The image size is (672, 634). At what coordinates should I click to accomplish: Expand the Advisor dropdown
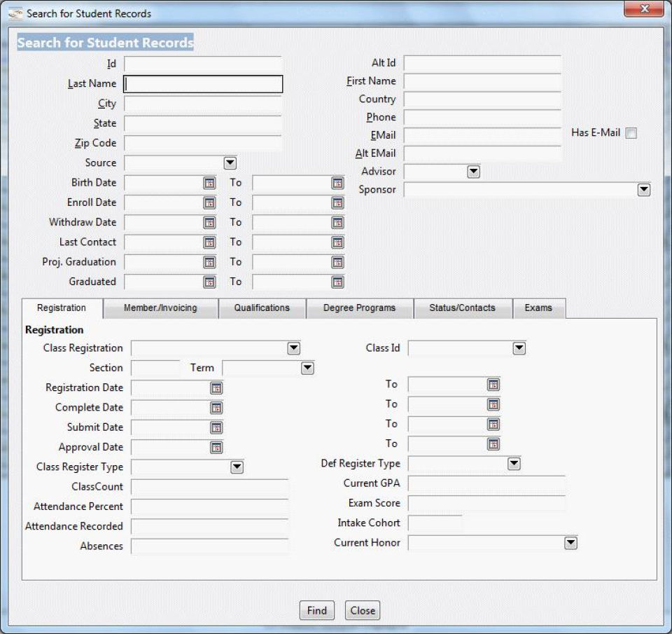coord(474,172)
